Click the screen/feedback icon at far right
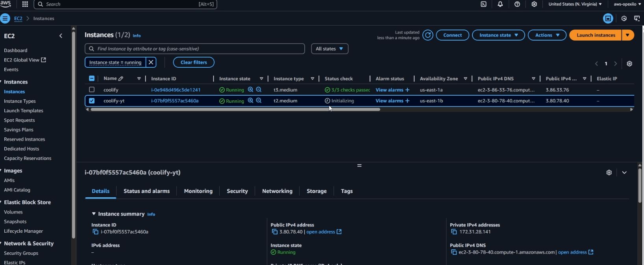 637,19
